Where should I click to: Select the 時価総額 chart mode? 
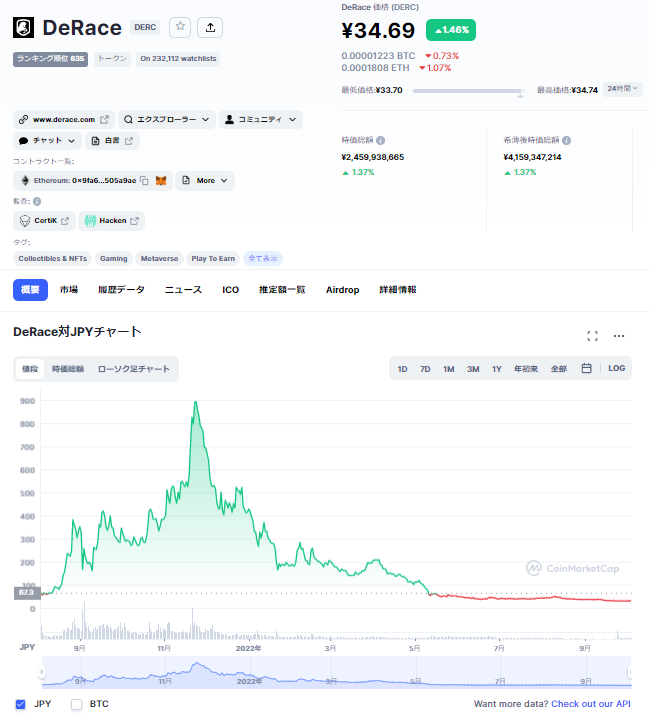pyautogui.click(x=68, y=369)
